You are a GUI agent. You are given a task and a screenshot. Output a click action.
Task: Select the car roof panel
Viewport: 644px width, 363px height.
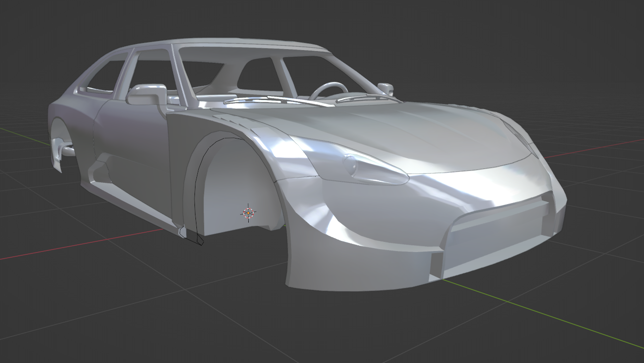point(250,43)
